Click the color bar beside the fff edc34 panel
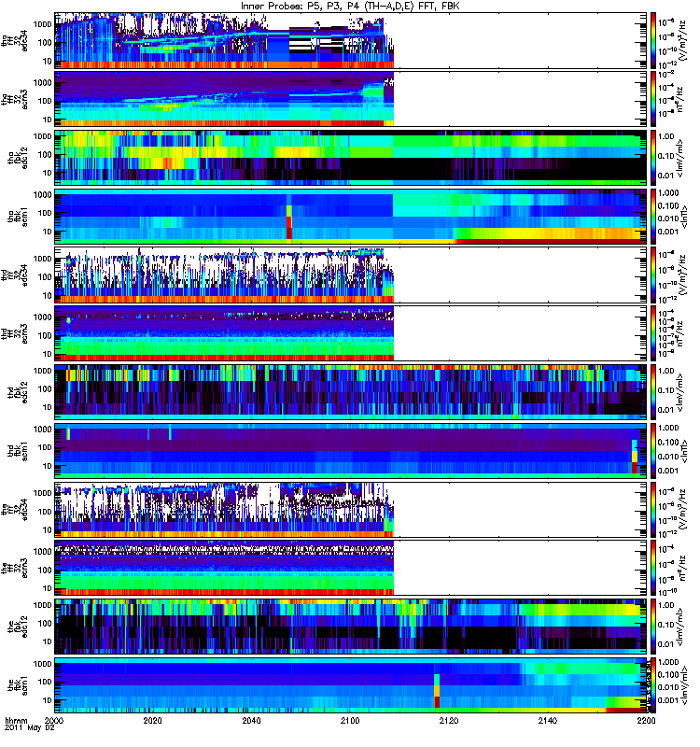700x747 pixels. [x=653, y=509]
